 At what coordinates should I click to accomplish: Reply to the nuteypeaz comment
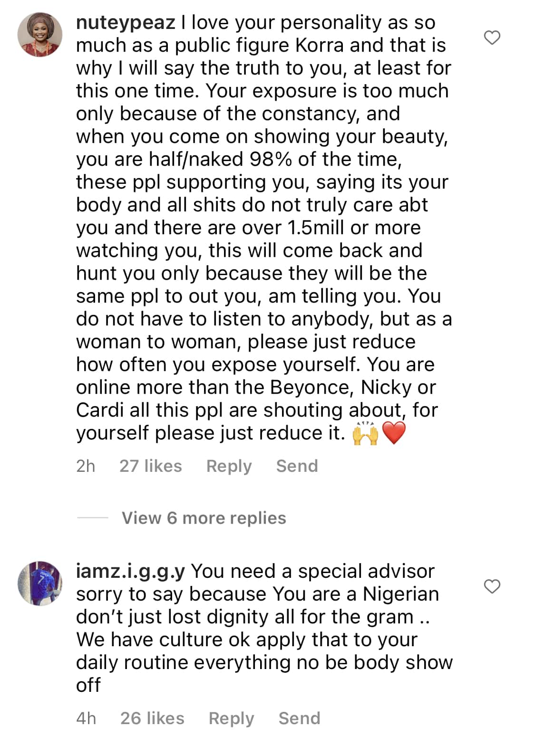point(229,466)
